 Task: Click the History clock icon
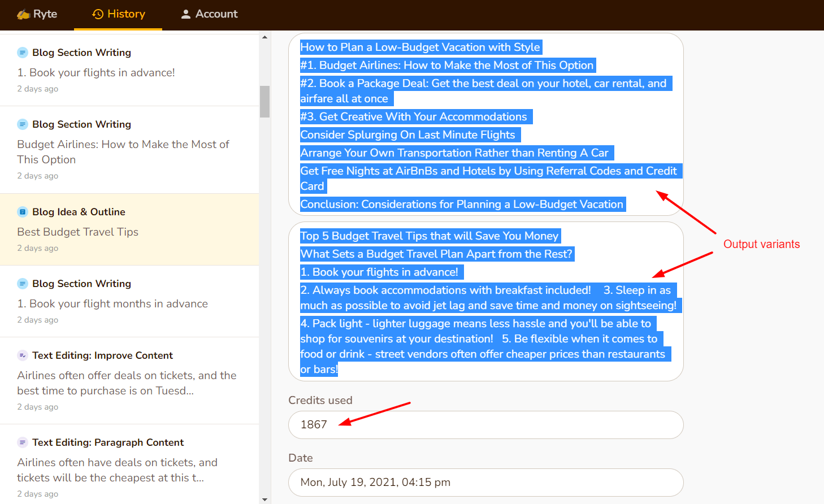98,14
